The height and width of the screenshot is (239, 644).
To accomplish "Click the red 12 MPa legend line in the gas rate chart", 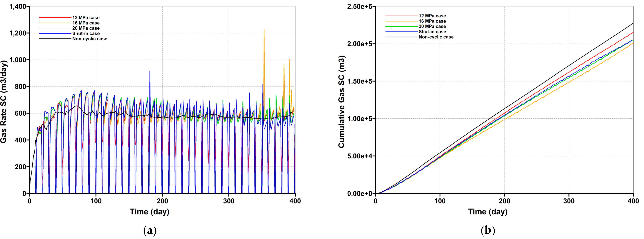I will pyautogui.click(x=55, y=18).
